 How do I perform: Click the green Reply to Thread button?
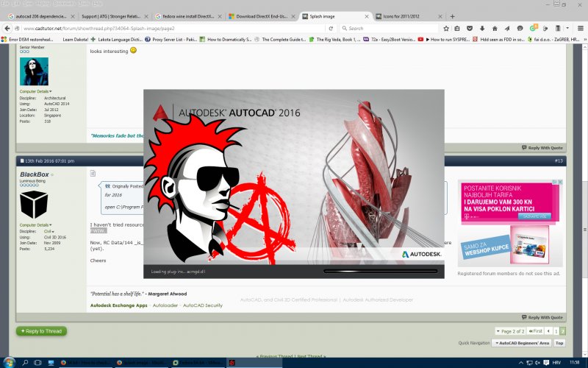point(41,330)
